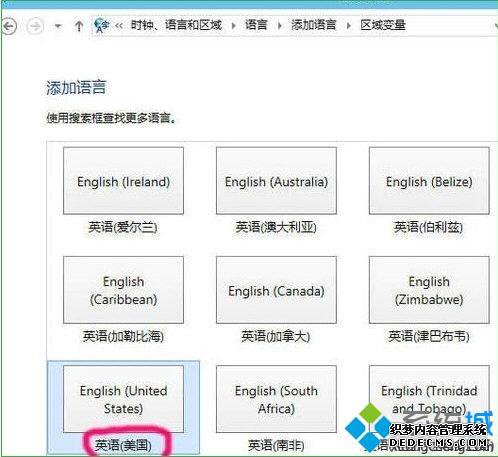
Task: Open the 语言 breadcrumb
Action: tap(256, 25)
